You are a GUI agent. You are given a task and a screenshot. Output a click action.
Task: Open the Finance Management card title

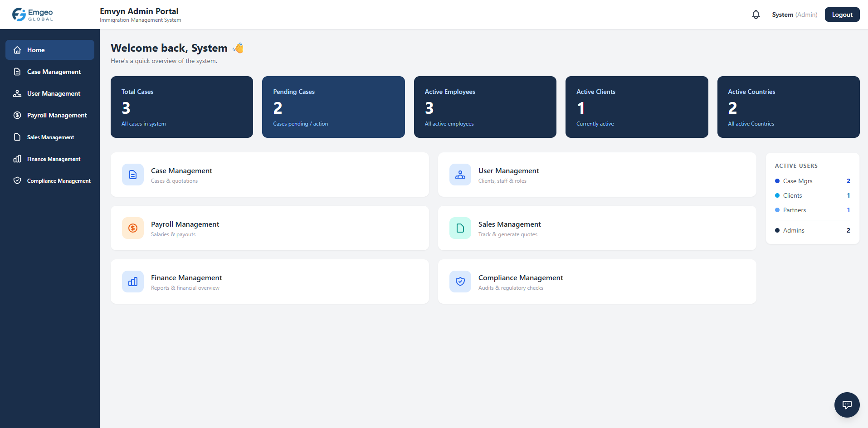186,277
